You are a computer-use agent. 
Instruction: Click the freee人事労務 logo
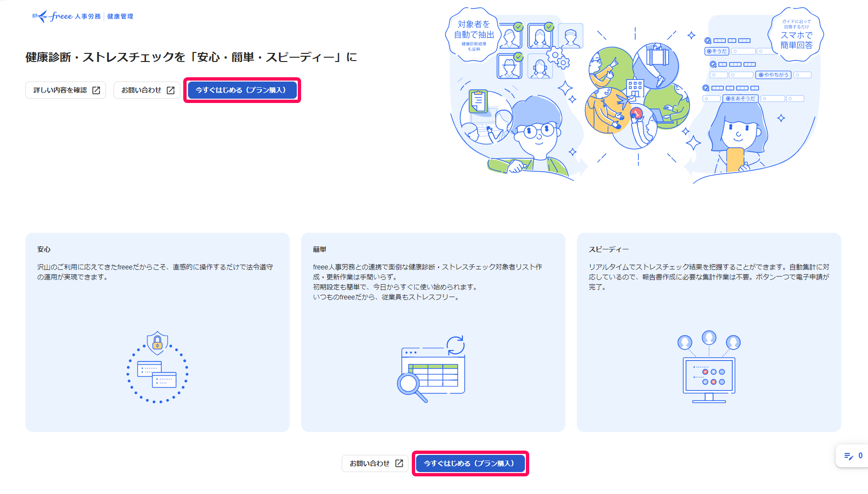(66, 16)
